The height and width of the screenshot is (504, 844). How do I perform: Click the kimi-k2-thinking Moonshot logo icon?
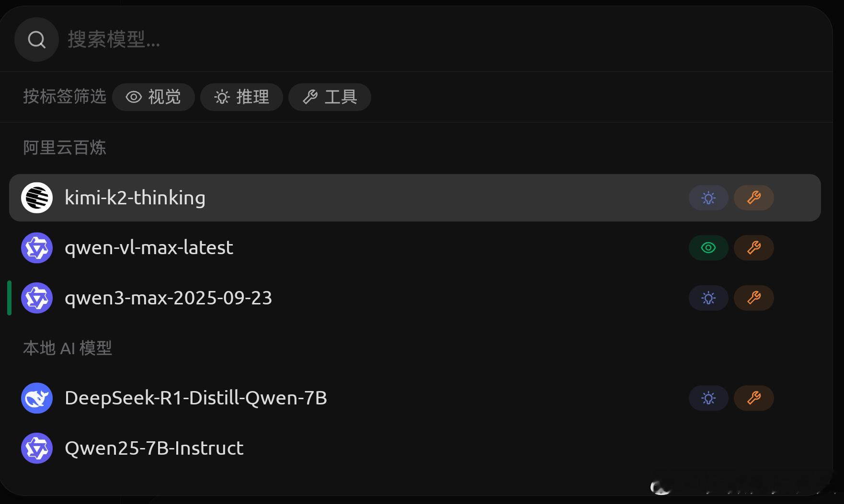pyautogui.click(x=37, y=198)
